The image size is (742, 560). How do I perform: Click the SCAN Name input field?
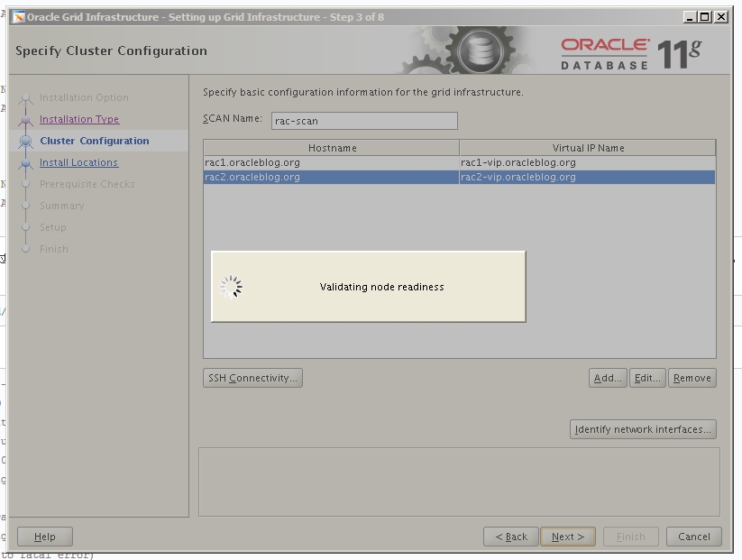[x=364, y=121]
